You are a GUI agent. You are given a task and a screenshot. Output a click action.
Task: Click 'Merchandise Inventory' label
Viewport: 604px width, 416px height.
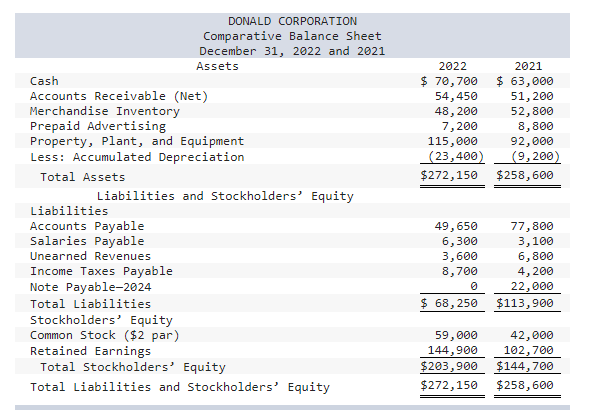[x=105, y=111]
